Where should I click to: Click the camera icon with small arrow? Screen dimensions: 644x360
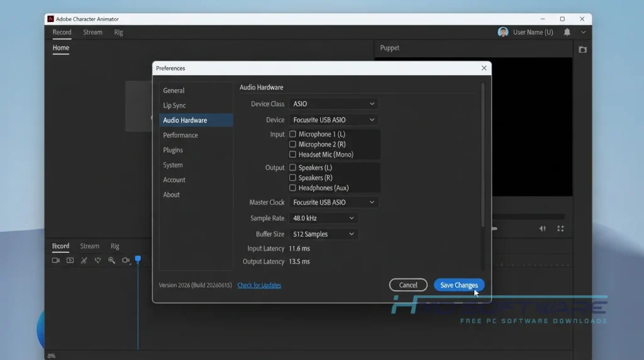pos(126,260)
